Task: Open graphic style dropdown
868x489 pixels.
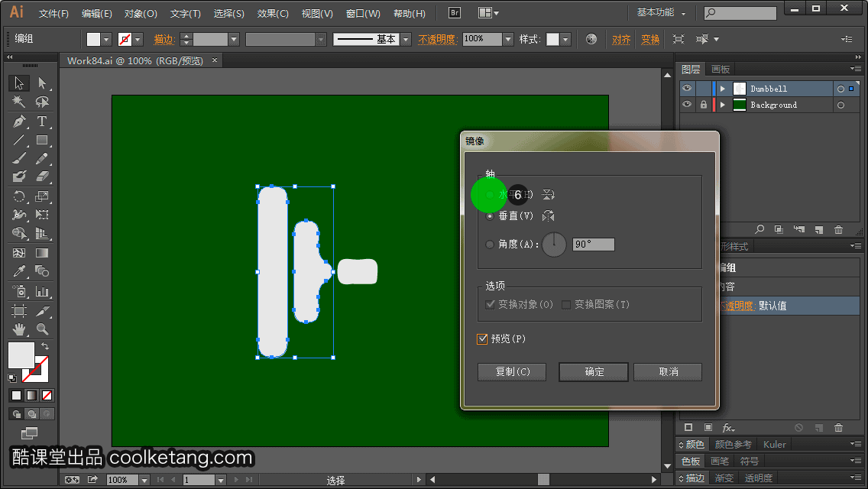Action: pos(565,39)
